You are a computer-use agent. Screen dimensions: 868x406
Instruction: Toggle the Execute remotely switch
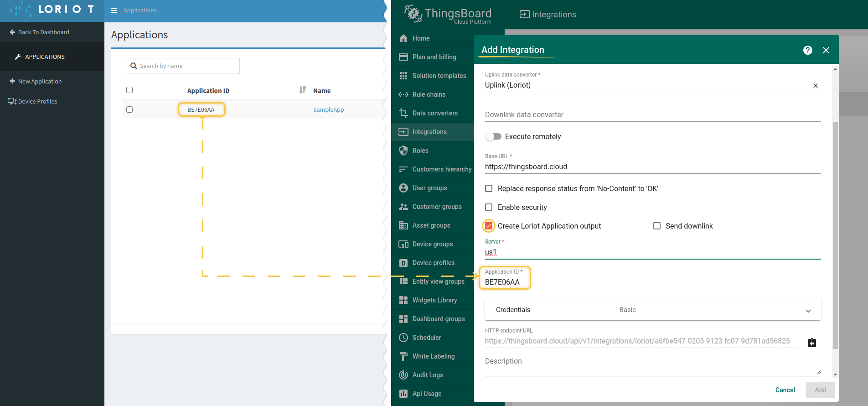493,136
